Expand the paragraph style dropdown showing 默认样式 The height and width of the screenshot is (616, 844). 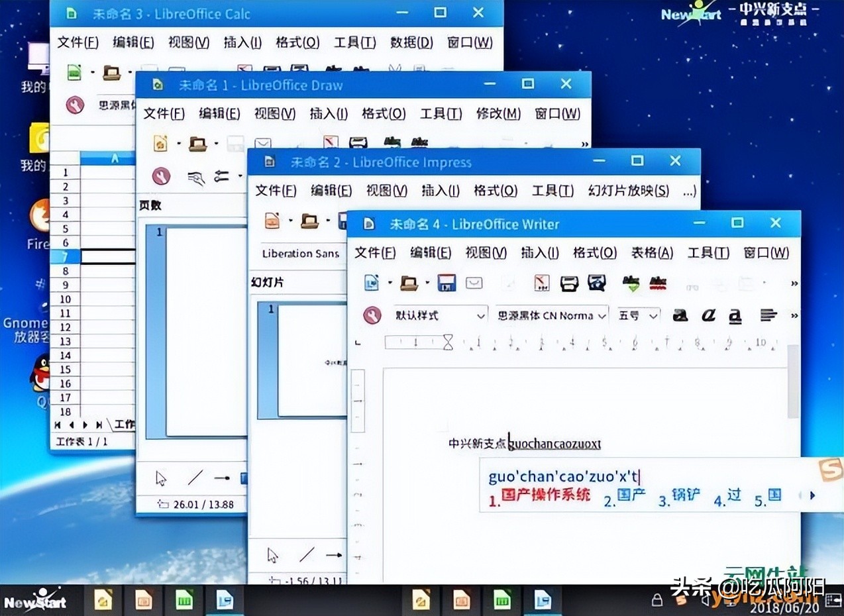coord(437,315)
